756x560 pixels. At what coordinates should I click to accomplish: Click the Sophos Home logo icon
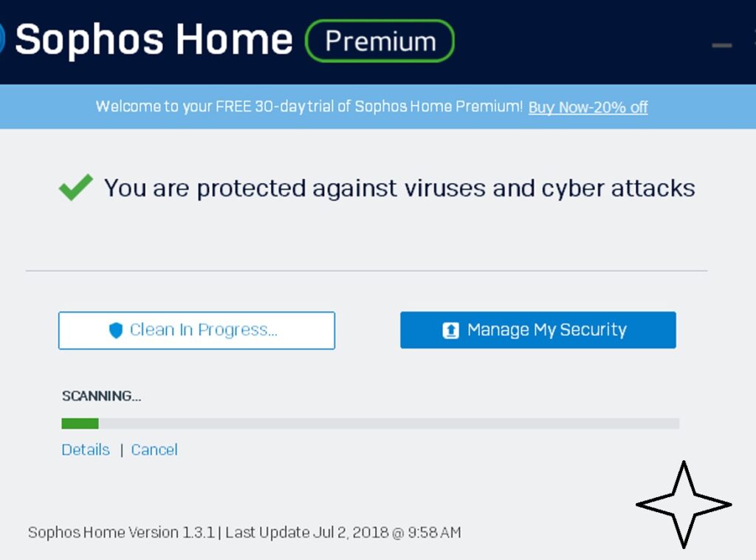tap(4, 38)
